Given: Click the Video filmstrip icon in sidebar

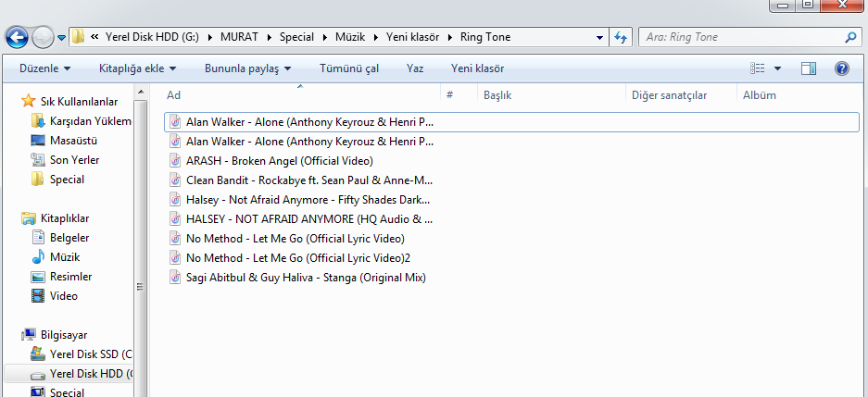Looking at the screenshot, I should pos(38,296).
